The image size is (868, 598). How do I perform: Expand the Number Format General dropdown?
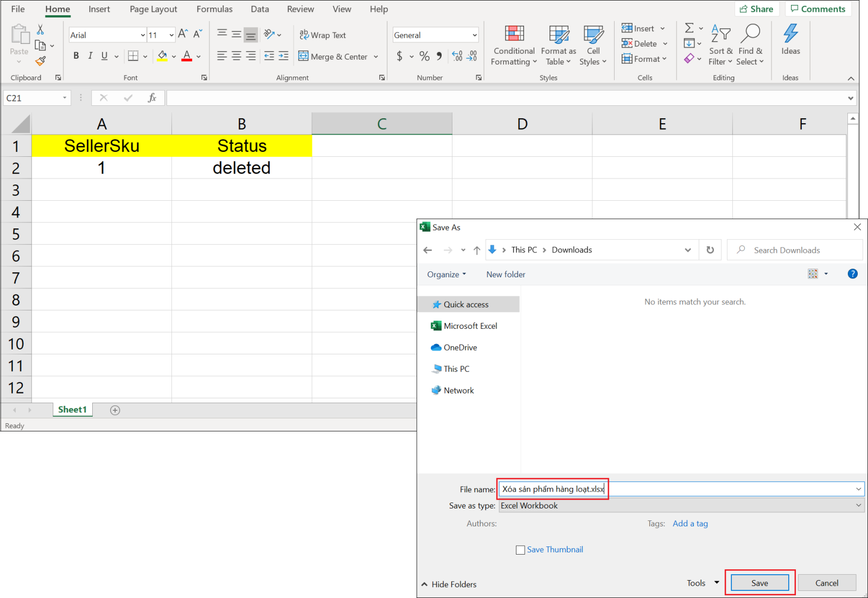click(x=474, y=35)
